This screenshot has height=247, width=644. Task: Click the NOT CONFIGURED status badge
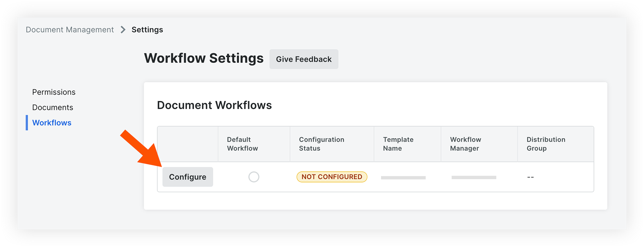332,177
